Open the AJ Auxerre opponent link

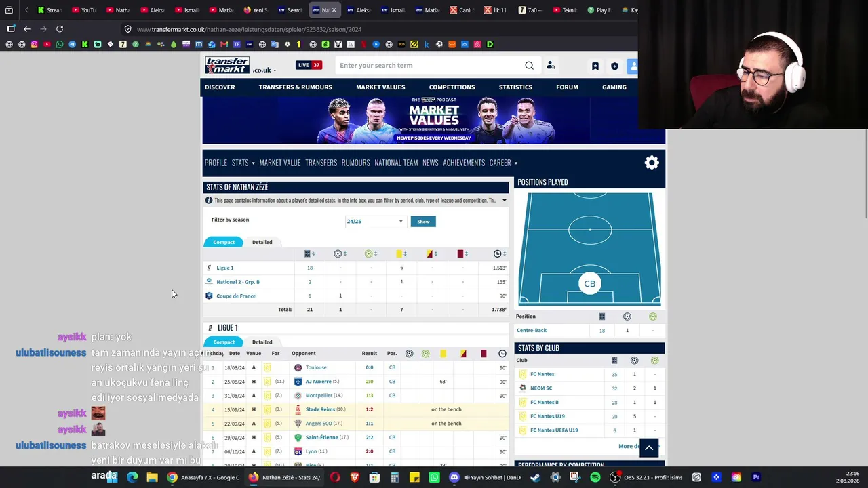[x=318, y=382]
